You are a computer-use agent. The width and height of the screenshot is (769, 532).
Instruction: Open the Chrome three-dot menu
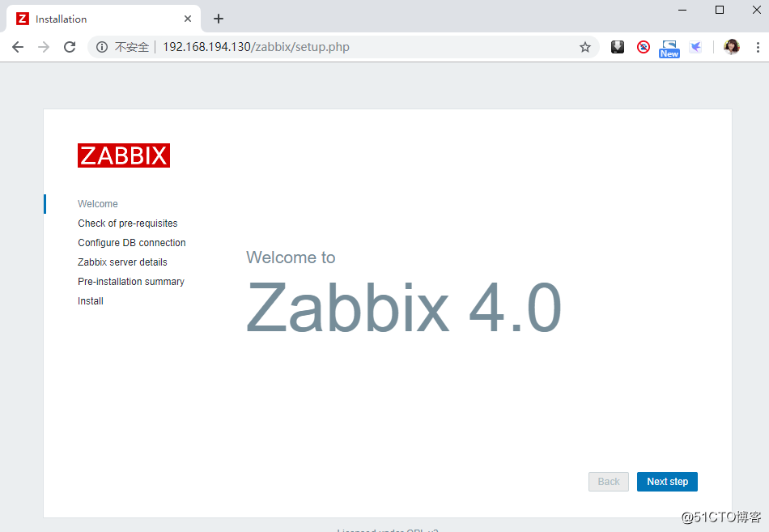coord(758,47)
